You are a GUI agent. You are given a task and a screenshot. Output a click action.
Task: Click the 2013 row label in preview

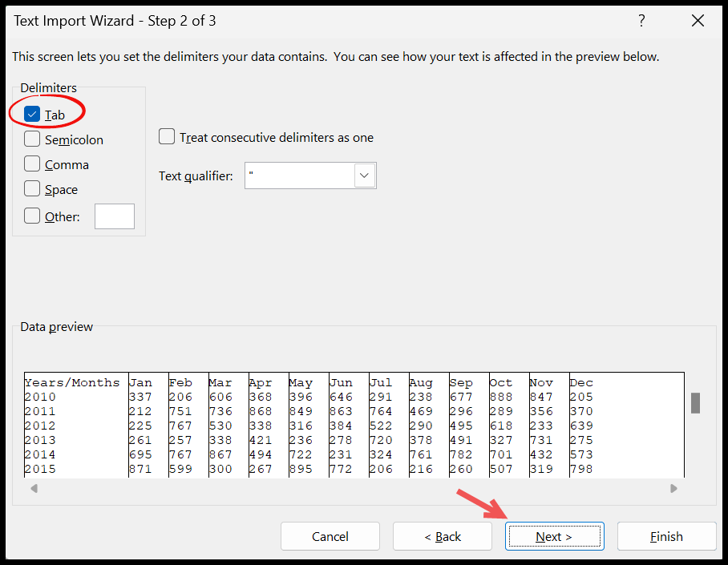click(x=40, y=440)
